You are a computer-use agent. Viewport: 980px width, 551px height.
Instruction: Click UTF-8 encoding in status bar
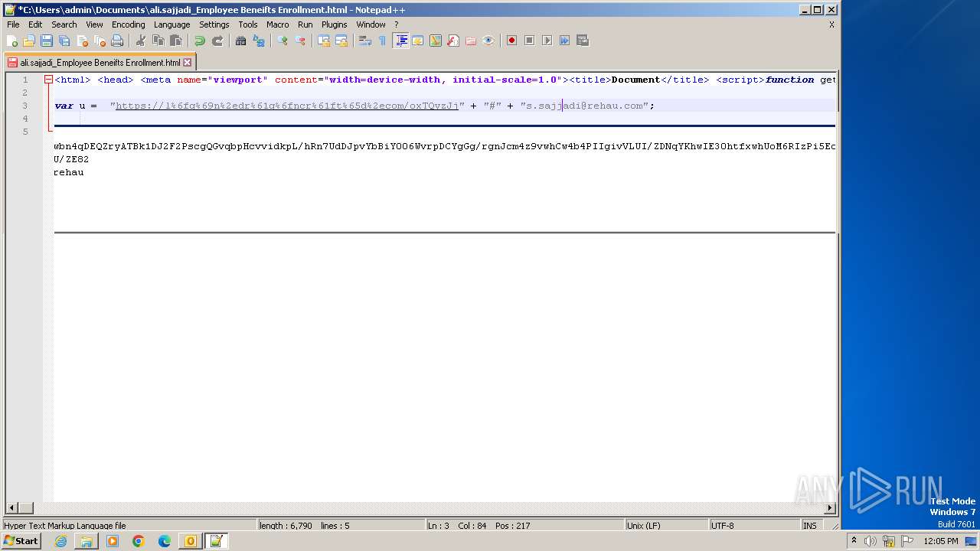pos(722,526)
